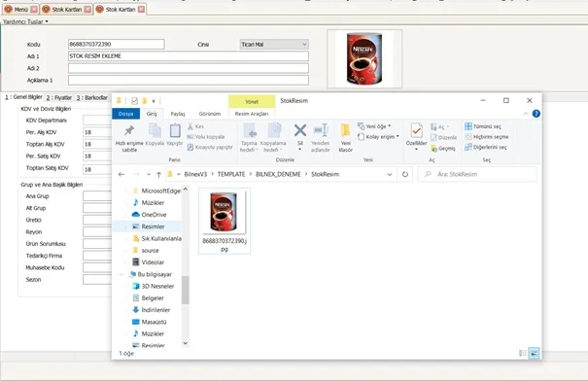
Task: Open the Yardımcı Tuşlar menu
Action: pos(25,21)
